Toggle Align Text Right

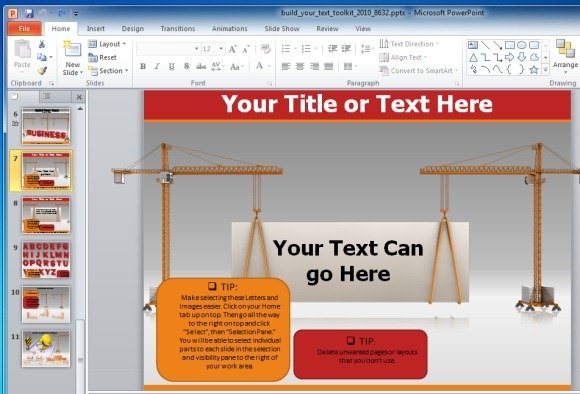(x=314, y=66)
